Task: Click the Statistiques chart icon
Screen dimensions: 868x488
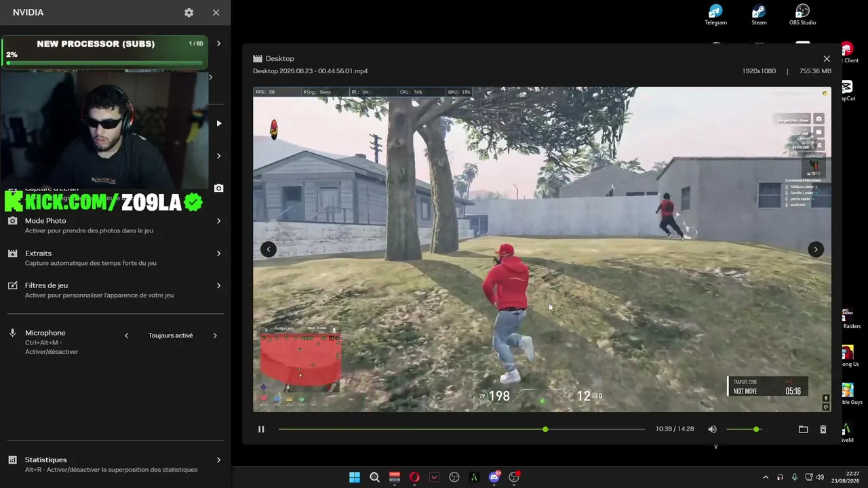Action: [x=12, y=460]
